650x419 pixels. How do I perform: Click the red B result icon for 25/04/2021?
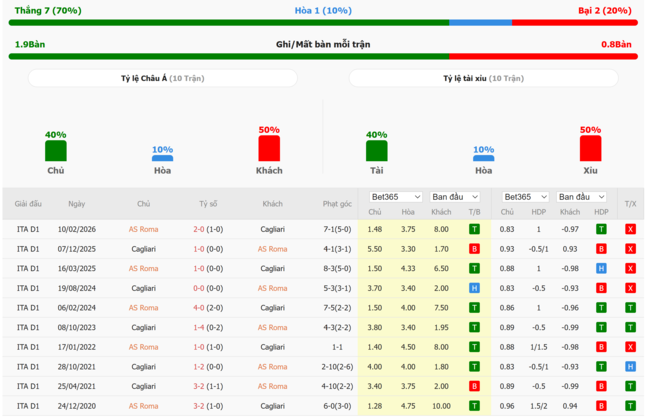tap(474, 386)
